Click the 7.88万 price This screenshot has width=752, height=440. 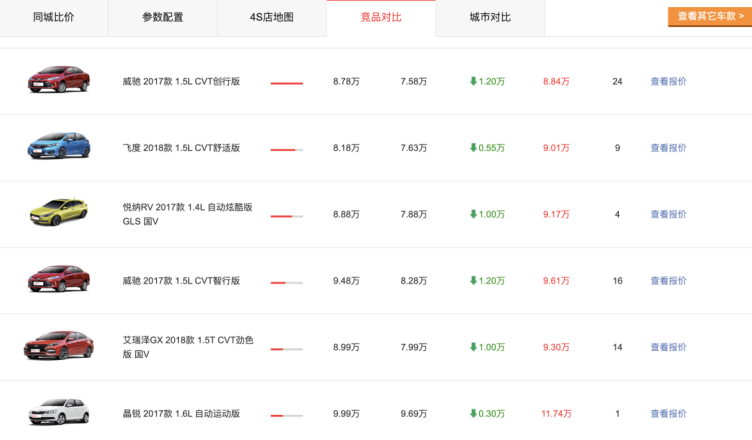(414, 214)
